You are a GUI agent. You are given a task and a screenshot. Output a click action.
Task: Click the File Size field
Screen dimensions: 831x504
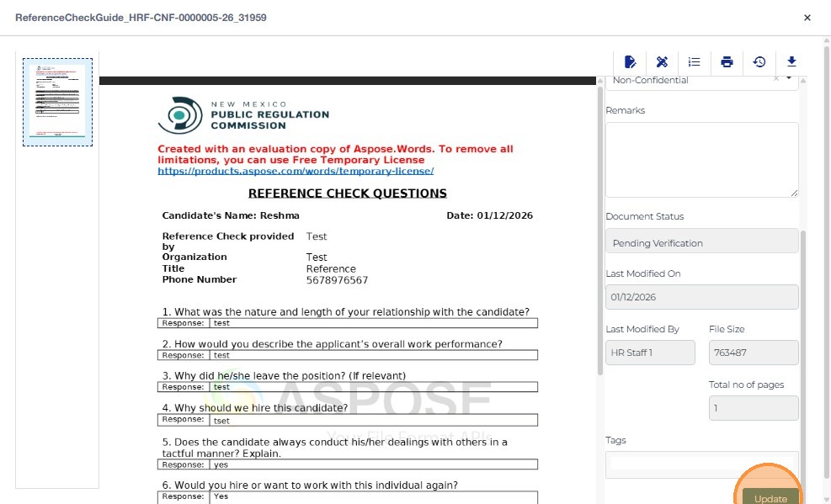pyautogui.click(x=754, y=353)
